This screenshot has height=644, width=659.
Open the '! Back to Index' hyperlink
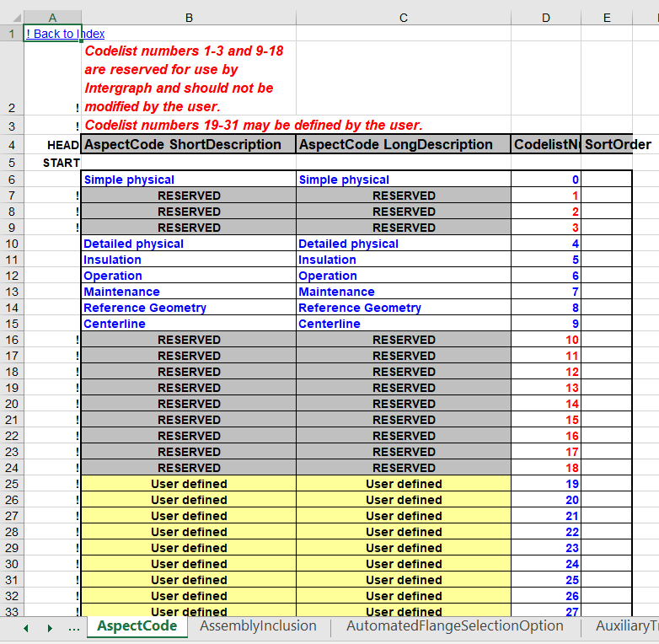point(65,34)
